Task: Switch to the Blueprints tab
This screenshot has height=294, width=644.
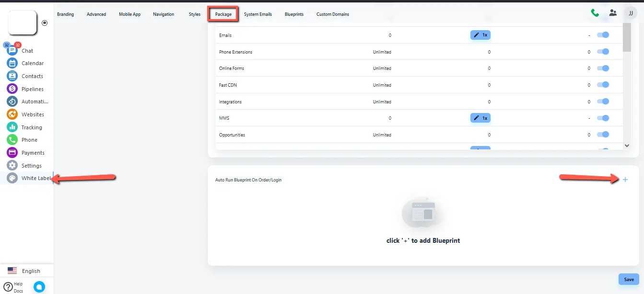Action: [x=294, y=14]
